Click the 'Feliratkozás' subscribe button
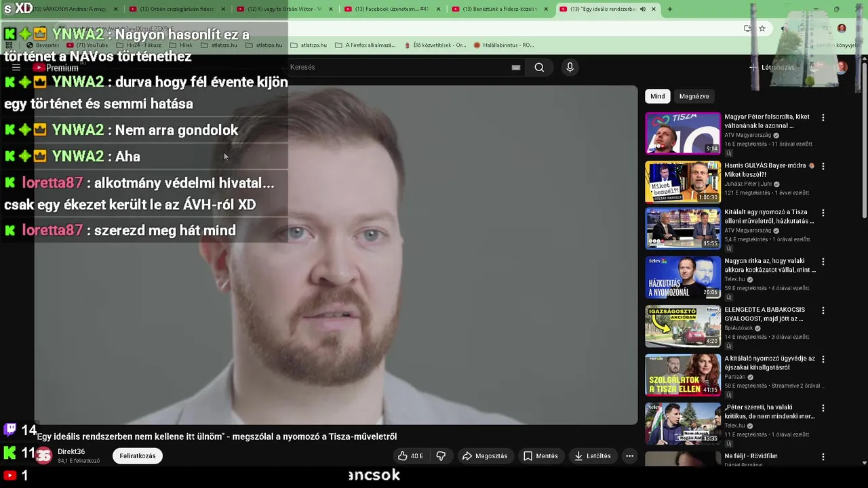Screen dimensions: 868x488 click(x=138, y=456)
